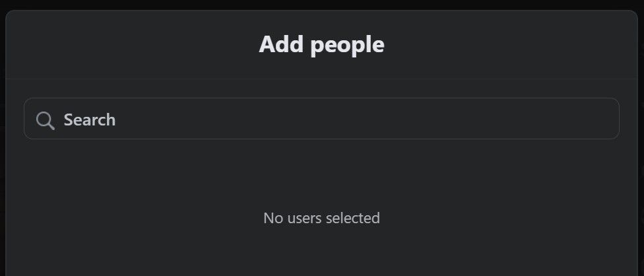644x276 pixels.
Task: Activate the user search via the magnifier icon
Action: click(x=45, y=120)
